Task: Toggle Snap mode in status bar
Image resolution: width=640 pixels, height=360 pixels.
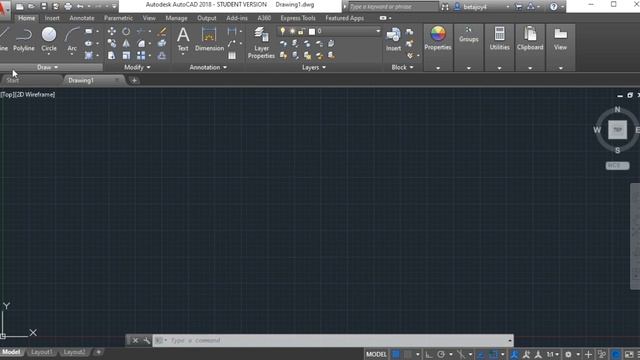Action: click(x=407, y=354)
